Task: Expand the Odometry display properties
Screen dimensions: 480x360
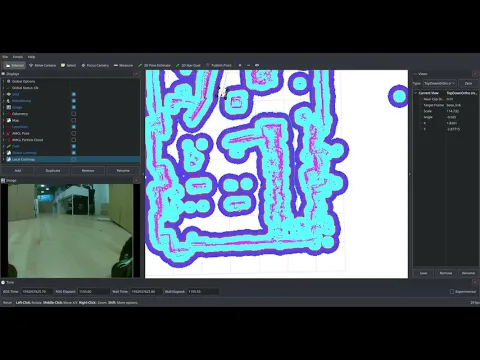Action: [4, 114]
